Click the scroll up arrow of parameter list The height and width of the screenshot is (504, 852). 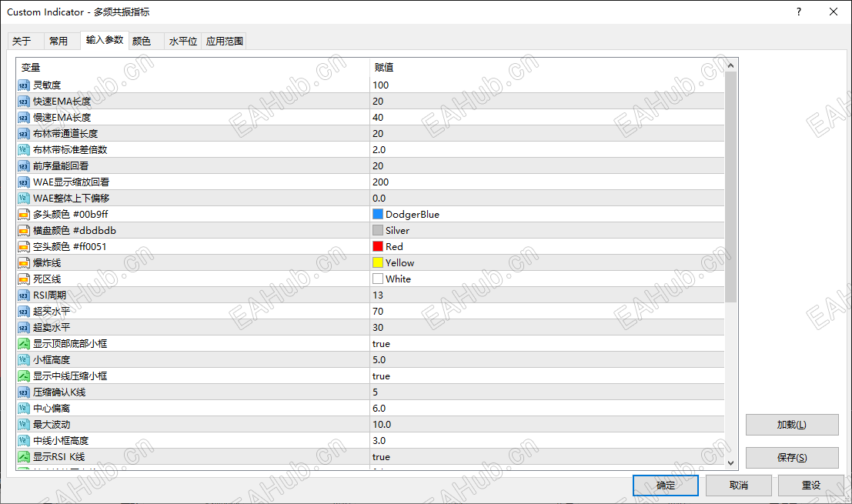coord(731,65)
